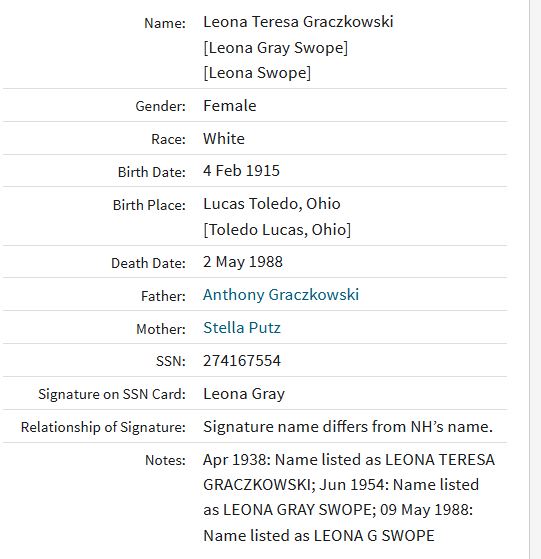Click the alternate name [Leona Gray Swope]
The width and height of the screenshot is (541, 559).
pos(275,48)
